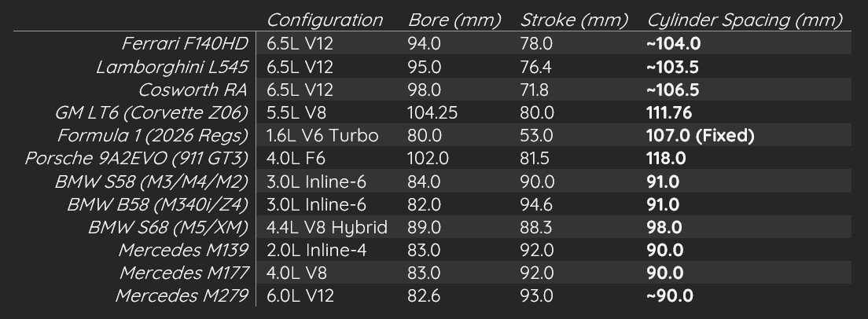Select the Mercedes M279 row label

click(x=182, y=297)
